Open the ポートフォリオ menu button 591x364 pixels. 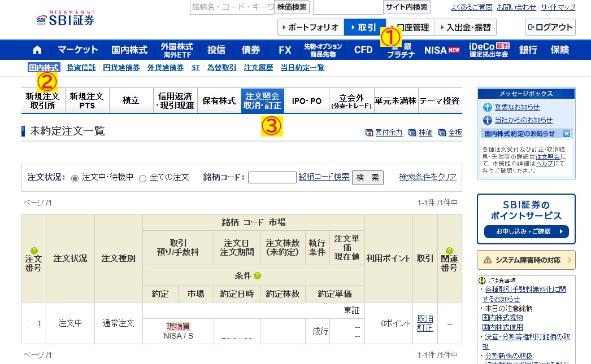(310, 27)
